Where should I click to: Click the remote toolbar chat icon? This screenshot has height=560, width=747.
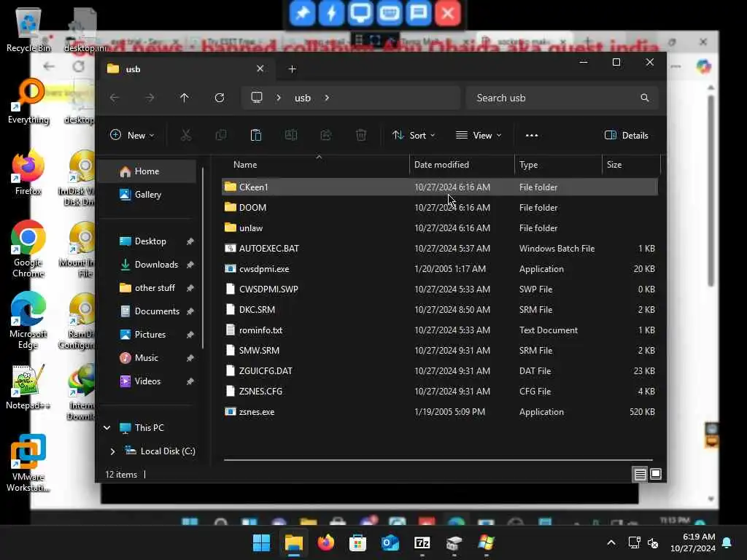[419, 13]
